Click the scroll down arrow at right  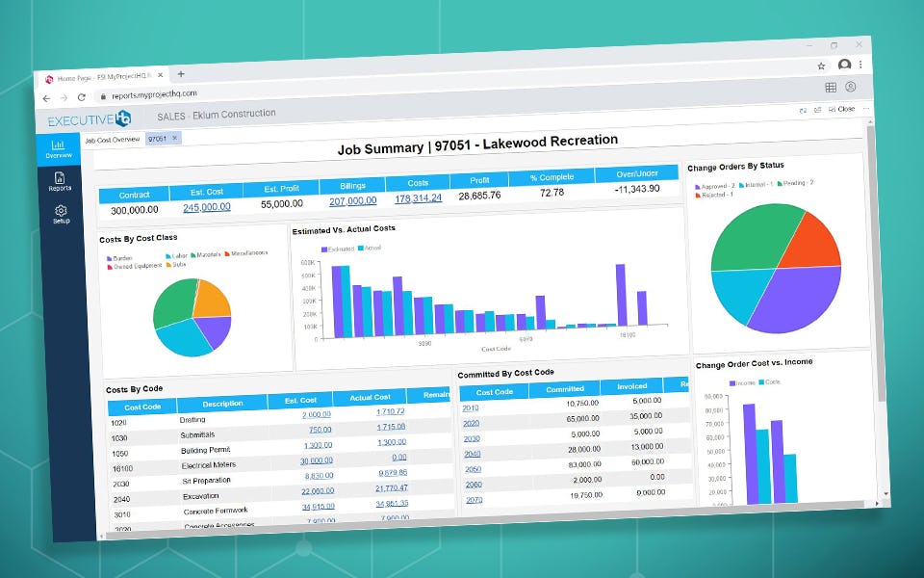click(885, 494)
